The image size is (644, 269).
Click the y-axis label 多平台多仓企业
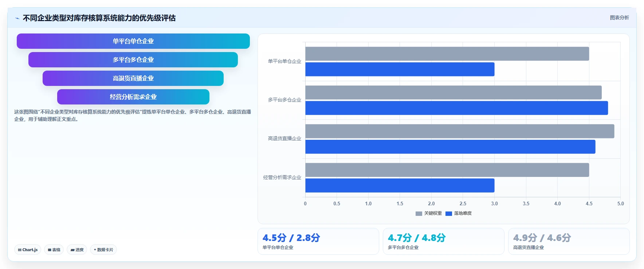click(284, 100)
